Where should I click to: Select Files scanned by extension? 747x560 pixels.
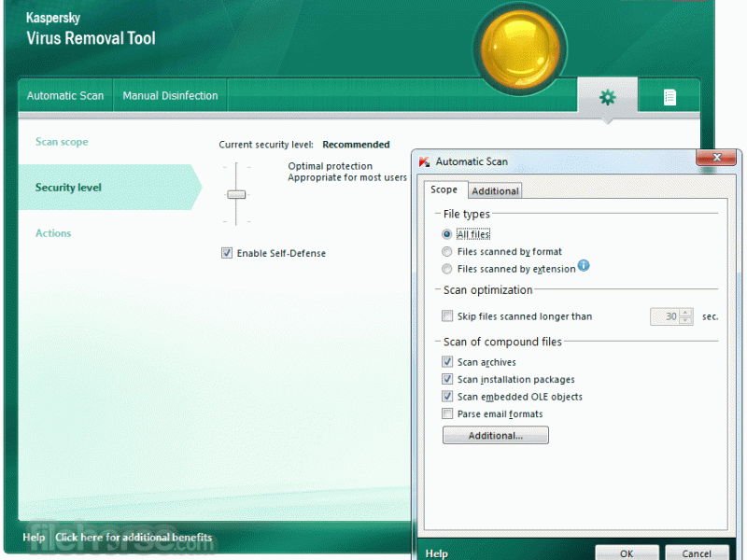click(x=446, y=269)
